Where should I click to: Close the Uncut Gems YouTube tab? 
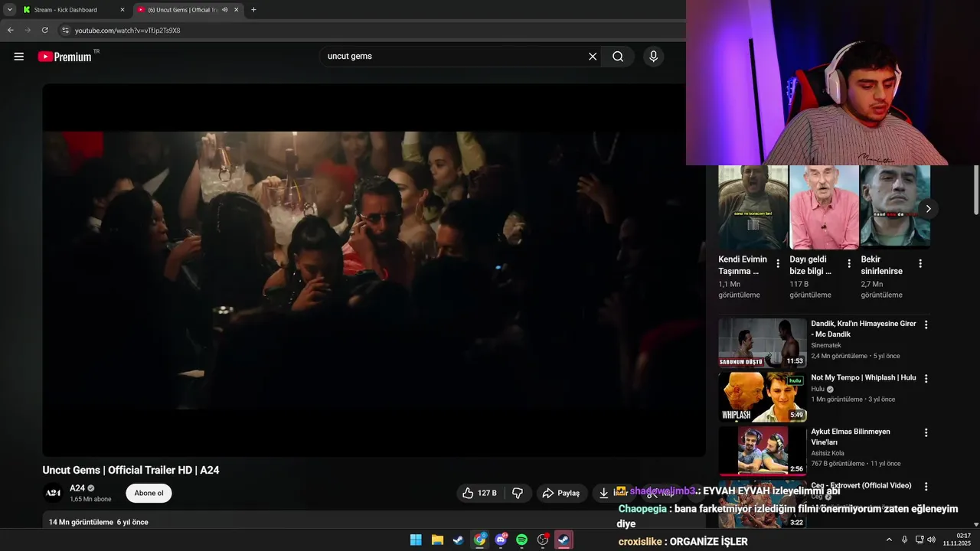point(237,10)
